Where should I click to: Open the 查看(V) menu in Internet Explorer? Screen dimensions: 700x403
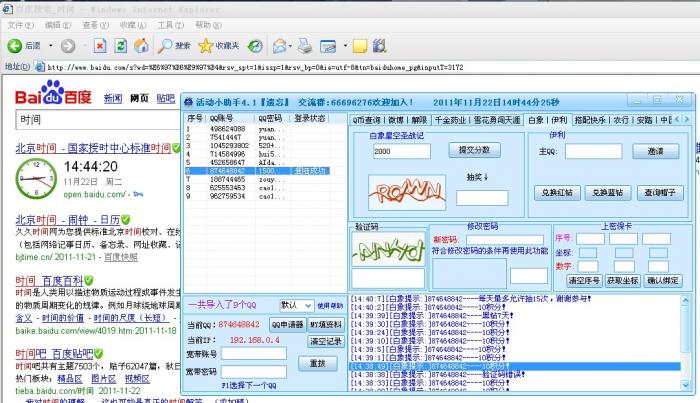tap(96, 25)
